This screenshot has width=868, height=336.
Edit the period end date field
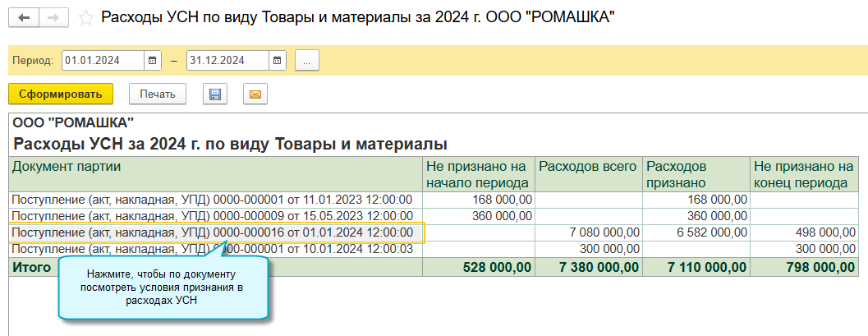227,61
